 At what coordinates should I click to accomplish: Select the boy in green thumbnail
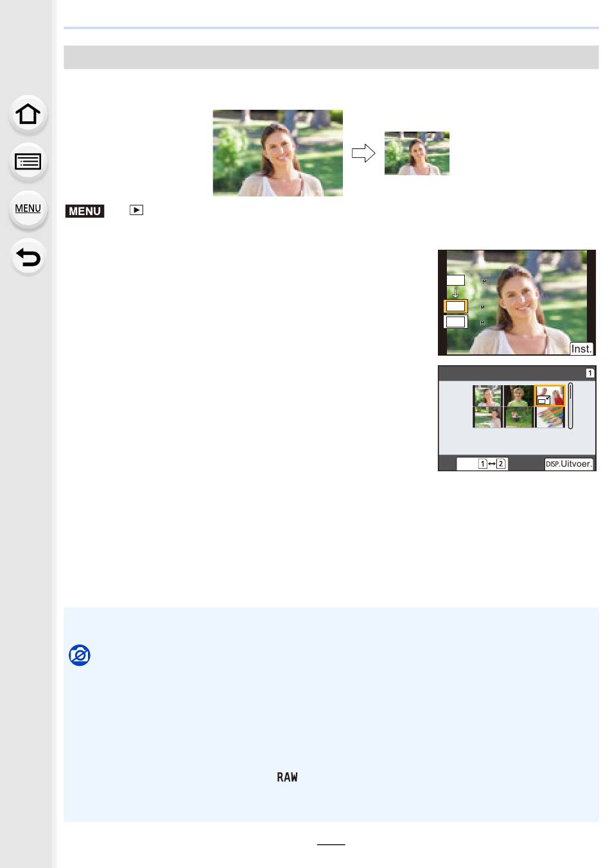coord(519,396)
